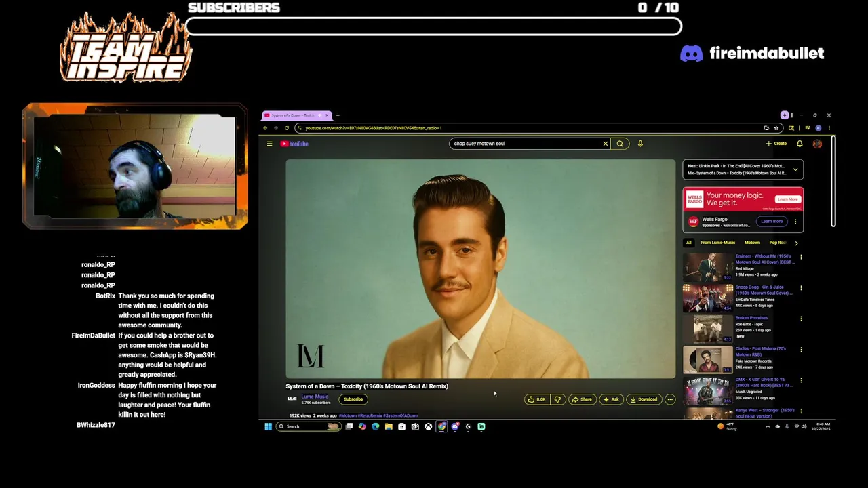
Task: Open the YouTube account avatar menu
Action: 817,144
